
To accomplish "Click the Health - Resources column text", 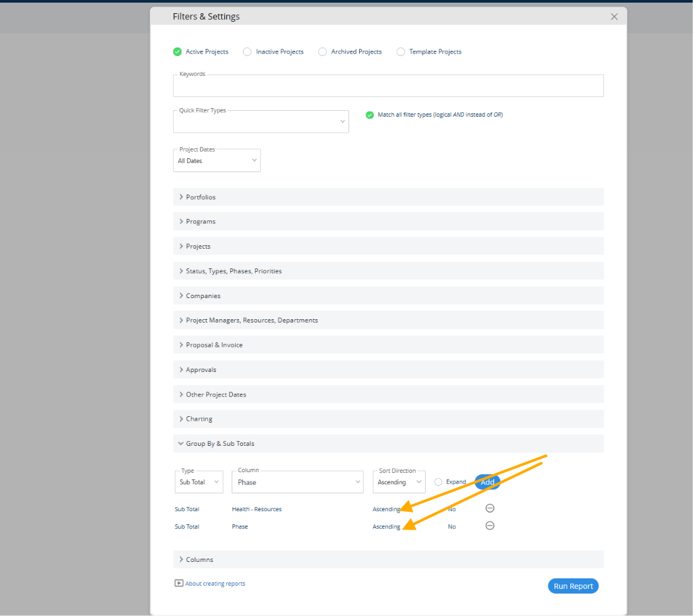I will (257, 509).
